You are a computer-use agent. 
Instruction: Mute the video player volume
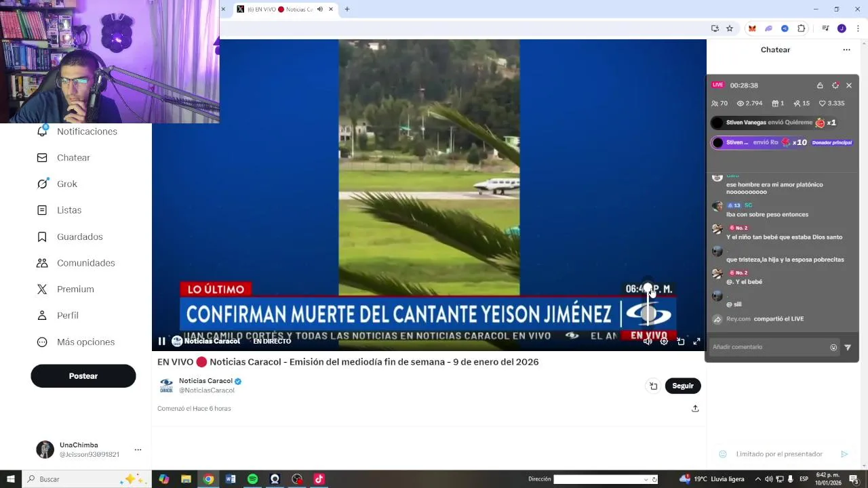[x=648, y=342]
